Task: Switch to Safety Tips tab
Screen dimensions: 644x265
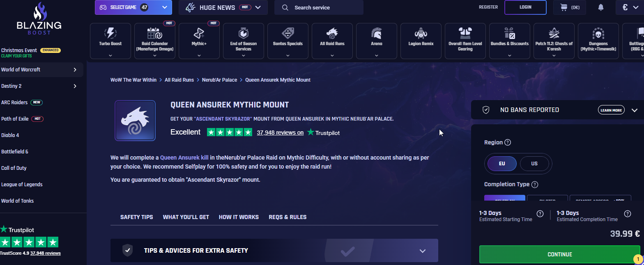Action: [x=137, y=217]
